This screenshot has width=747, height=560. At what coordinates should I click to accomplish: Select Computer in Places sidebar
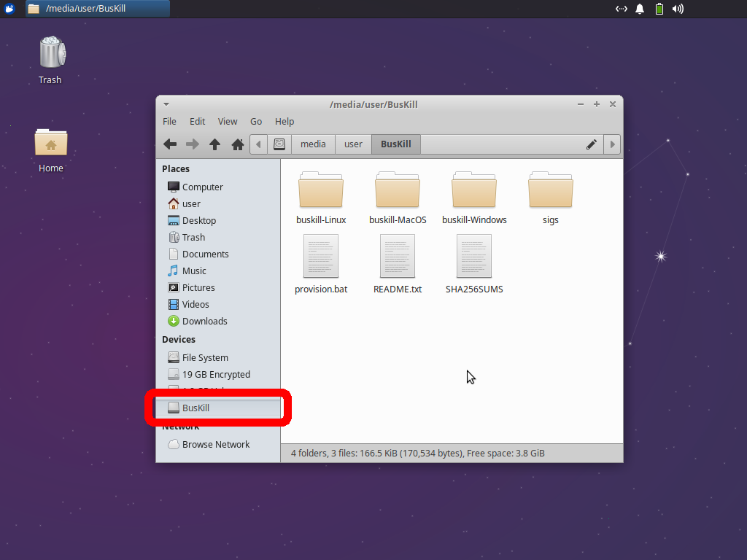[x=218, y=187]
